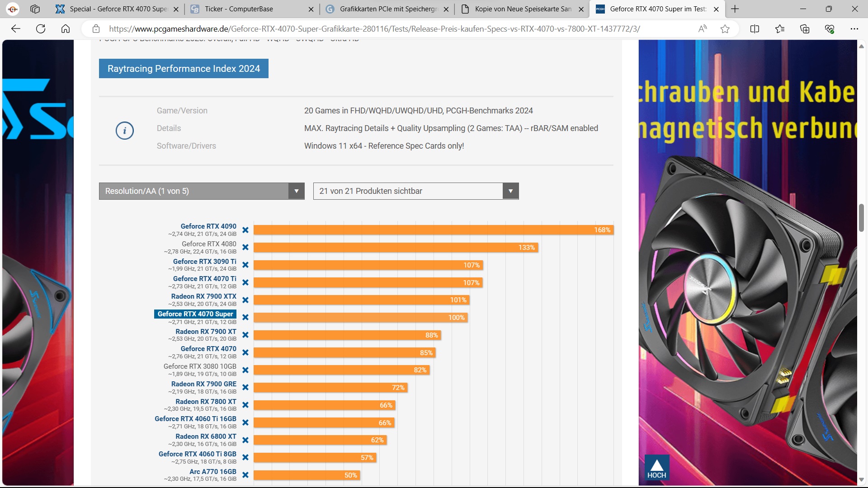Open the Collections icon in toolbar
This screenshot has width=868, height=488.
point(805,29)
